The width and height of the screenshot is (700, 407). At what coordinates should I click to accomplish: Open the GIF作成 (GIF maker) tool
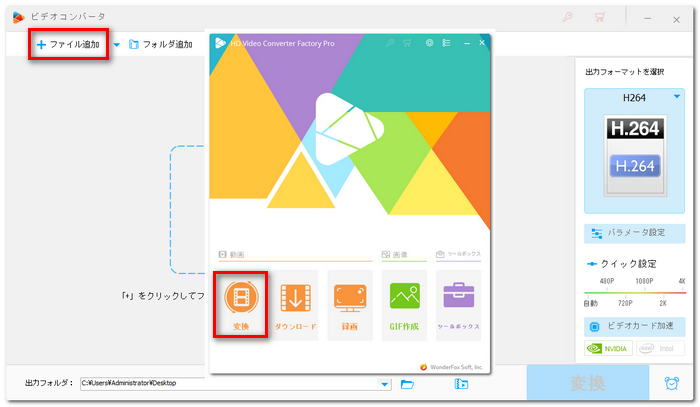tap(404, 305)
